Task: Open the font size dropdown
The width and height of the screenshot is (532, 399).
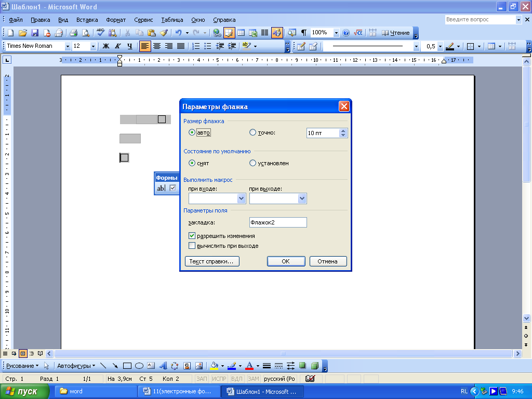Action: [x=93, y=46]
